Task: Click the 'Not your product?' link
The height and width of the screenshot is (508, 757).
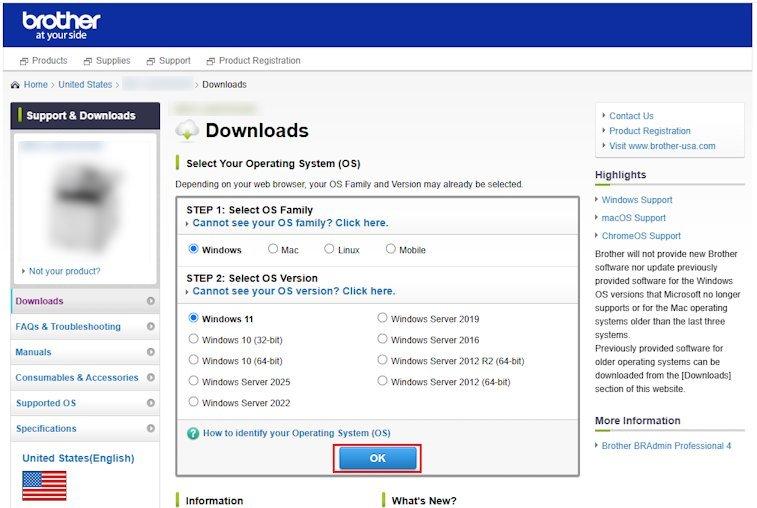Action: [x=65, y=271]
